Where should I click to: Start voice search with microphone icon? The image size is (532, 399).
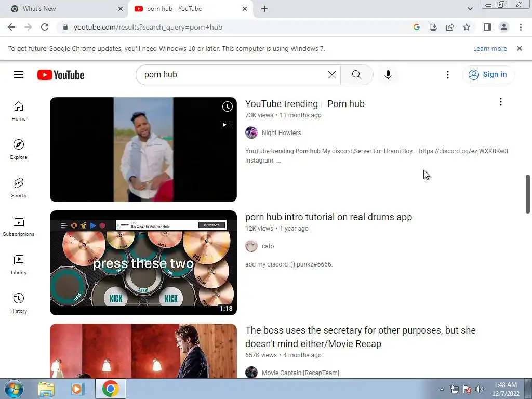[388, 75]
